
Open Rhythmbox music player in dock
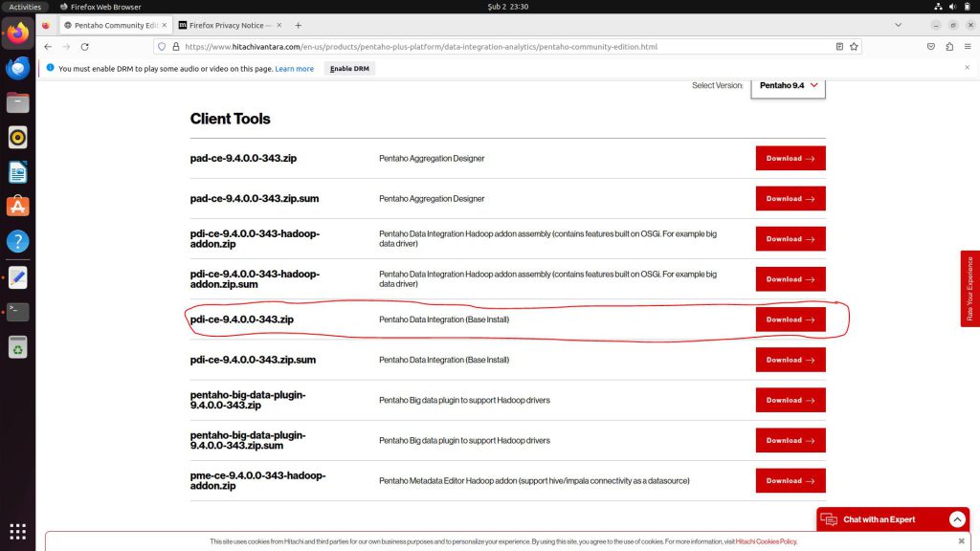point(17,138)
